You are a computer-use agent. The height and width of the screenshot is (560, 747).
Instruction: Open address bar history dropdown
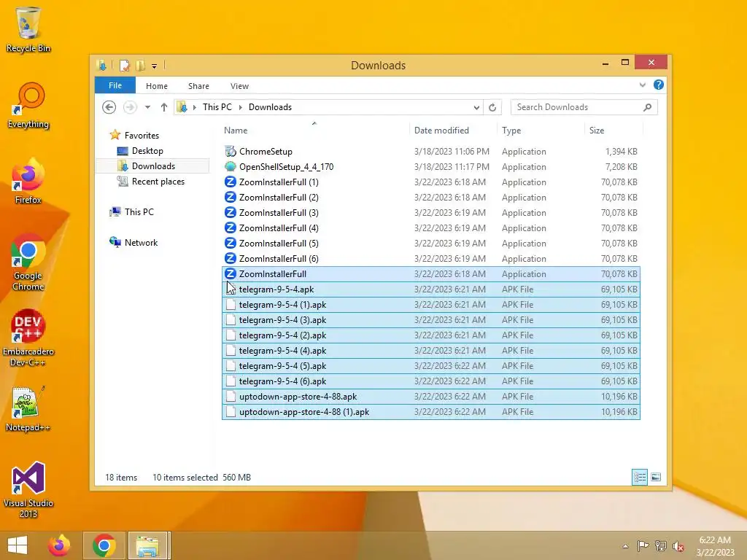click(476, 108)
